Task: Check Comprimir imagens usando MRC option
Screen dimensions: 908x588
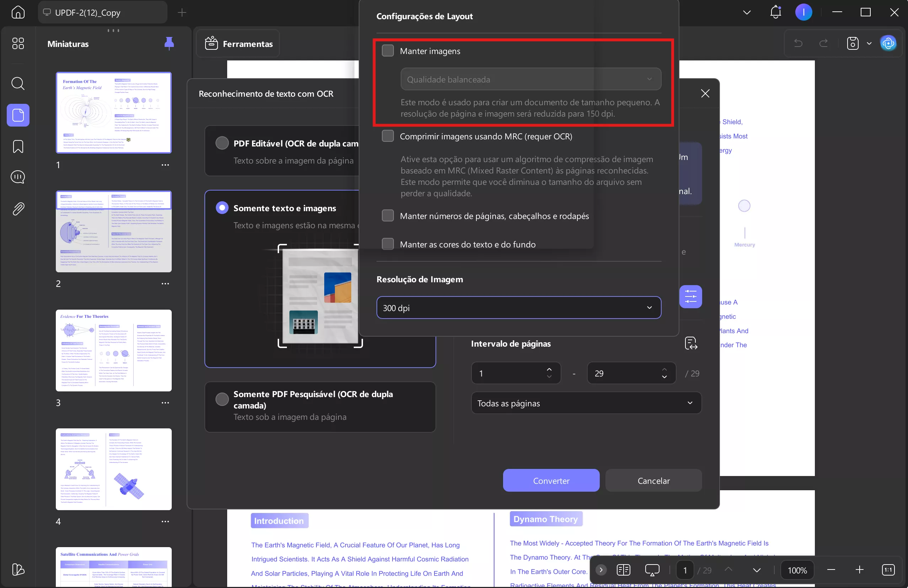Action: pyautogui.click(x=388, y=136)
